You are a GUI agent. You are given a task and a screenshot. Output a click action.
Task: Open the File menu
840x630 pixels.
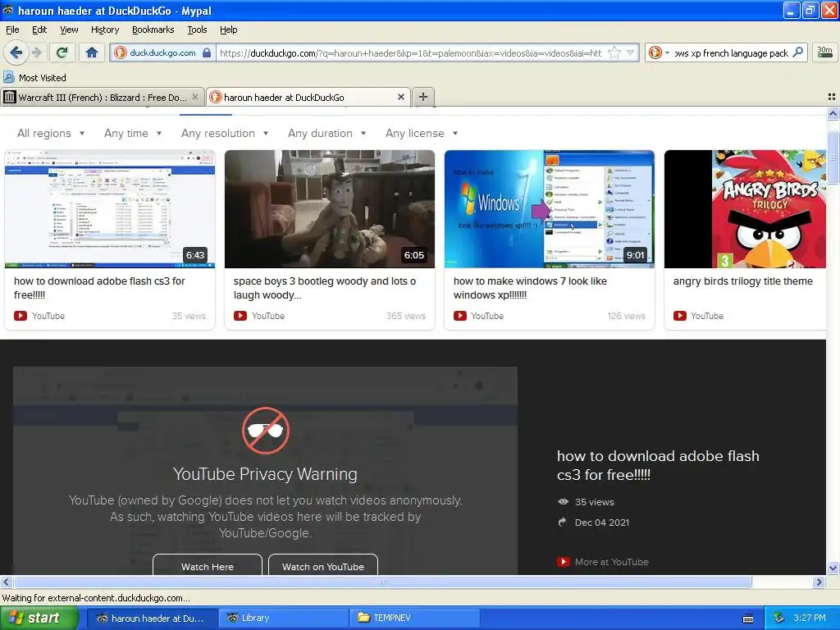(12, 30)
